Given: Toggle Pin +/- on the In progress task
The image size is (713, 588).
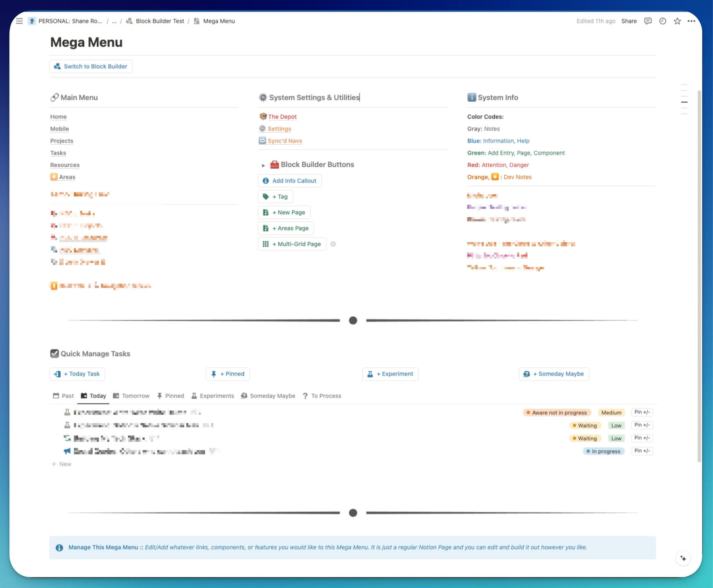Looking at the screenshot, I should pos(642,451).
